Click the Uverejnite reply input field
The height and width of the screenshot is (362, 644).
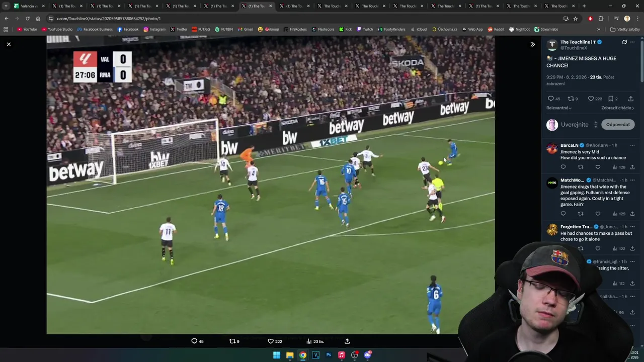pyautogui.click(x=575, y=125)
